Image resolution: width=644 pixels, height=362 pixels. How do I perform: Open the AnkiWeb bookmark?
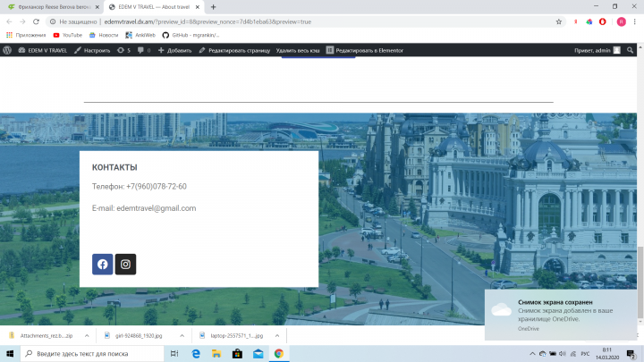pos(140,35)
